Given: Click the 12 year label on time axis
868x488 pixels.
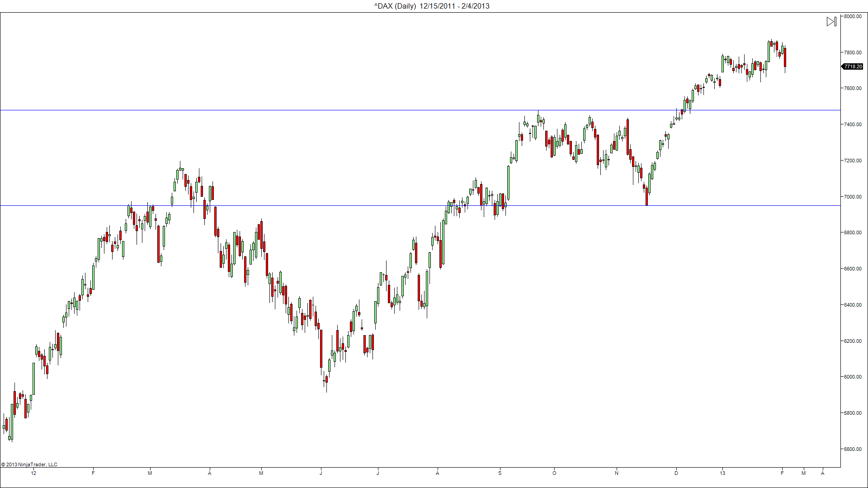Looking at the screenshot, I should point(33,473).
